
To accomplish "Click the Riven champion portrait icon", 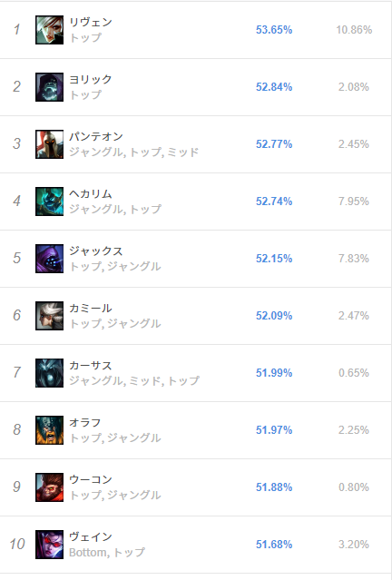I will coord(49,30).
